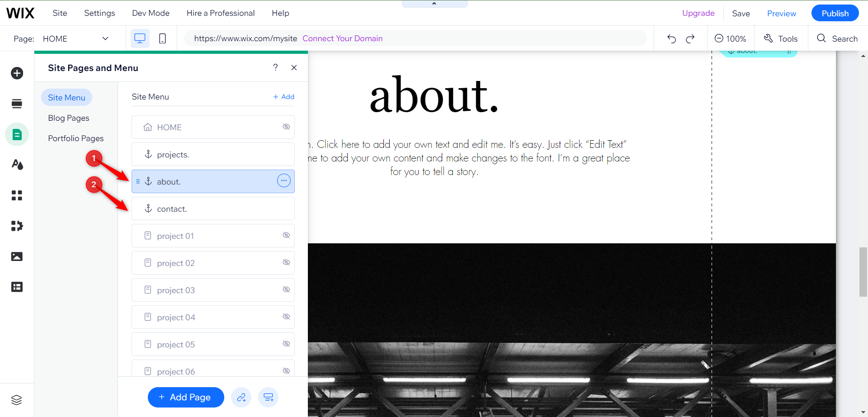
Task: Open the Site menu
Action: tap(60, 13)
